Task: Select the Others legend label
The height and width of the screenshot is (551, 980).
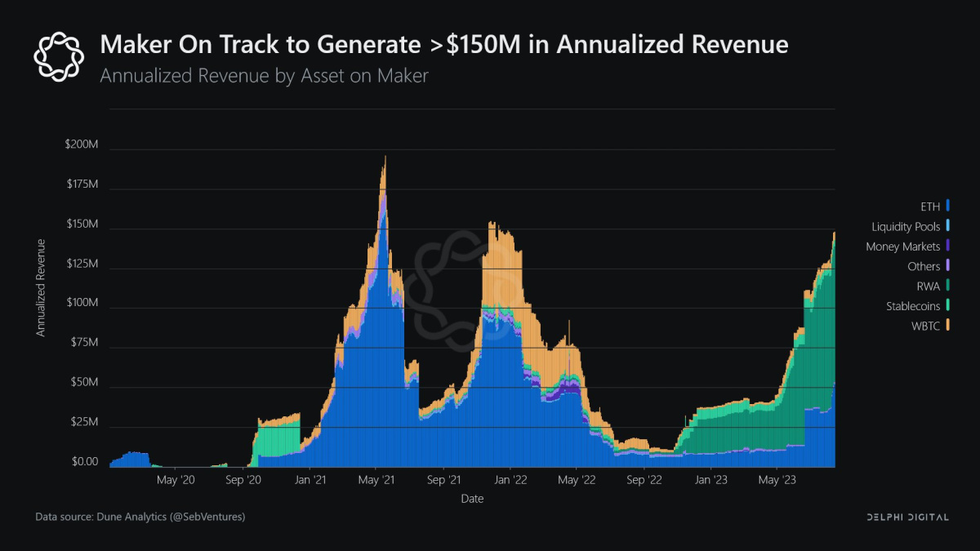Action: 924,266
